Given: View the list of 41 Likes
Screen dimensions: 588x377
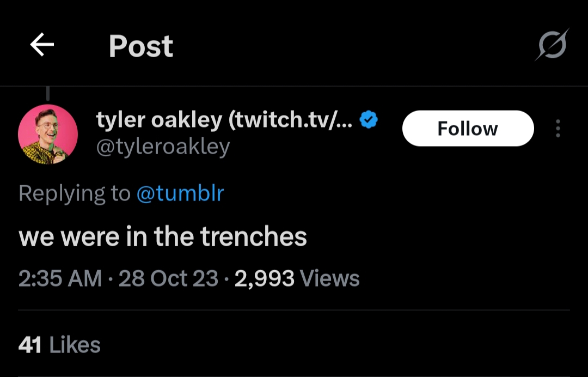Looking at the screenshot, I should (59, 345).
